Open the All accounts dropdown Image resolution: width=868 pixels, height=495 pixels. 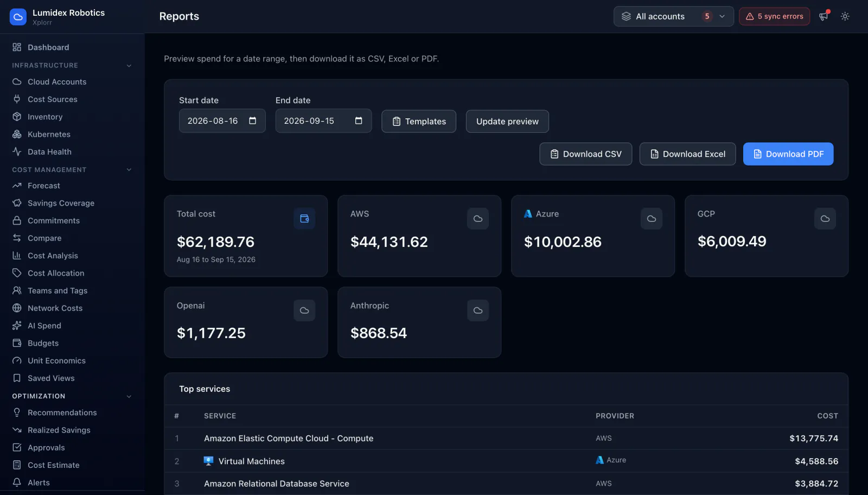673,16
